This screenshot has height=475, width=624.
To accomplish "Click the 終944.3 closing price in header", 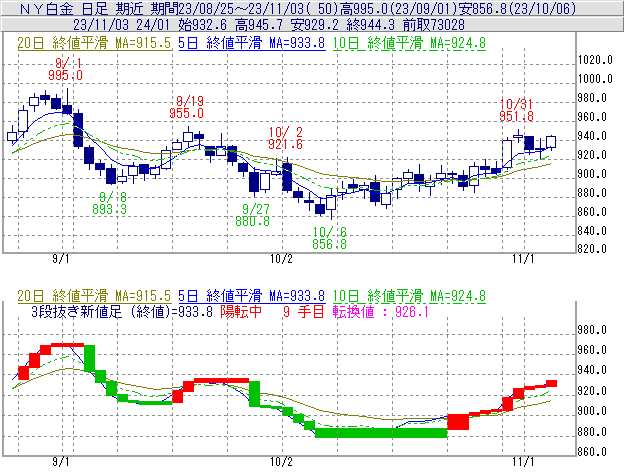I will point(371,25).
